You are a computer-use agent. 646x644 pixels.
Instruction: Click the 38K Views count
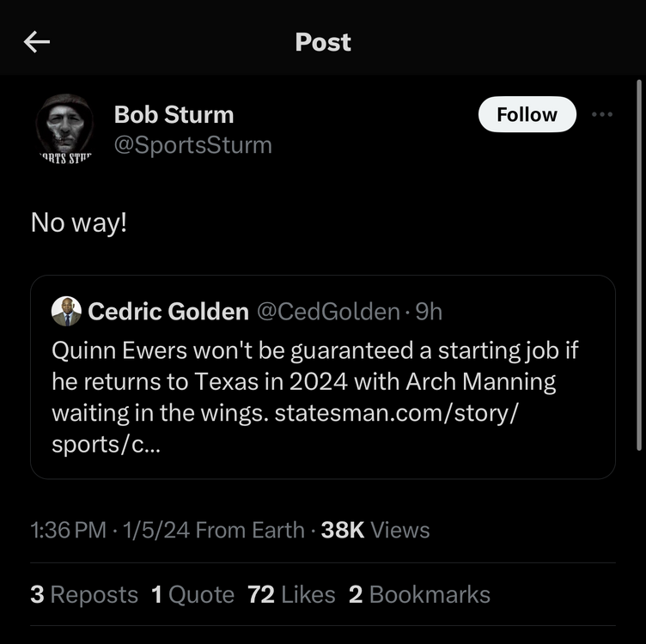[375, 531]
